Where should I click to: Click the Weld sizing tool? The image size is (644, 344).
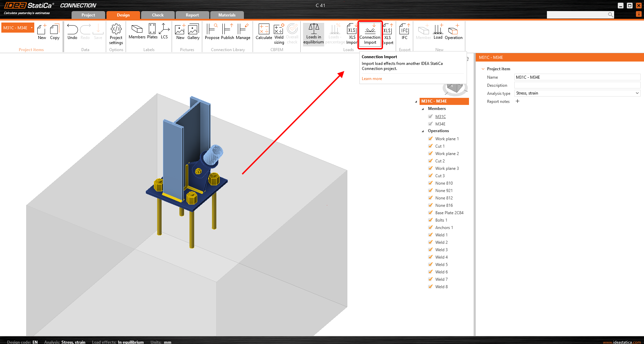(279, 34)
